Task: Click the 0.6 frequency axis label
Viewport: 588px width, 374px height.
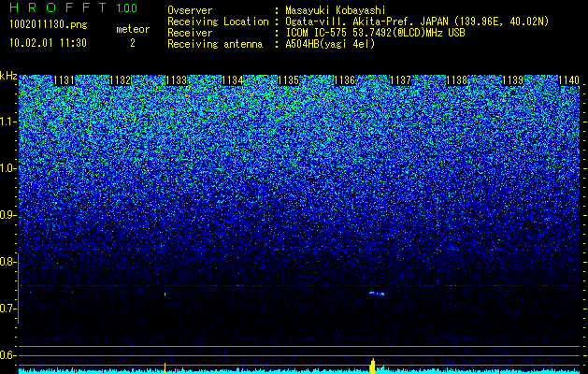Action: tap(8, 355)
